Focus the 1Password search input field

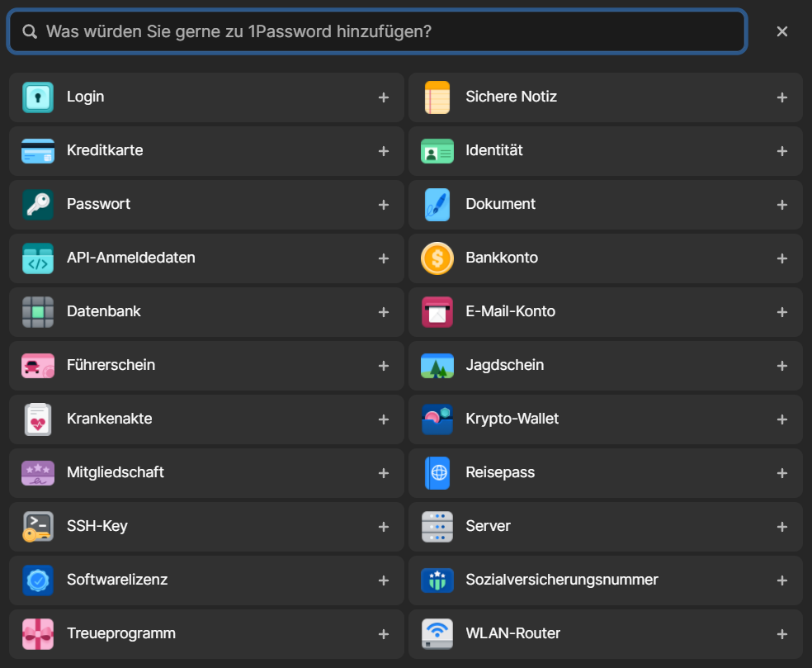pos(388,32)
